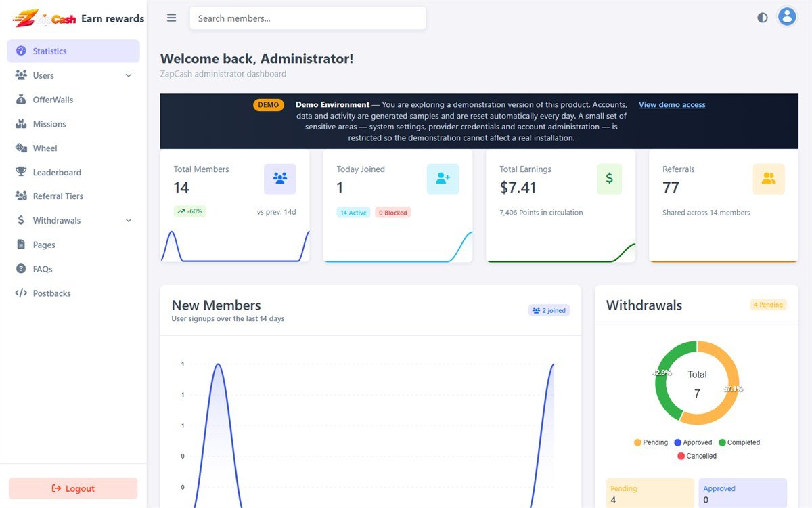Click Referrals orange people icon tile
812x508 pixels.
pyautogui.click(x=769, y=179)
